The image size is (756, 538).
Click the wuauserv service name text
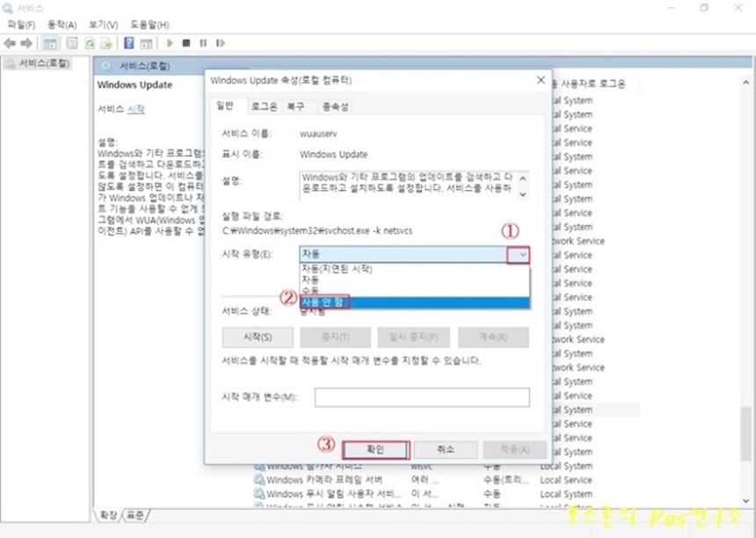(x=318, y=134)
